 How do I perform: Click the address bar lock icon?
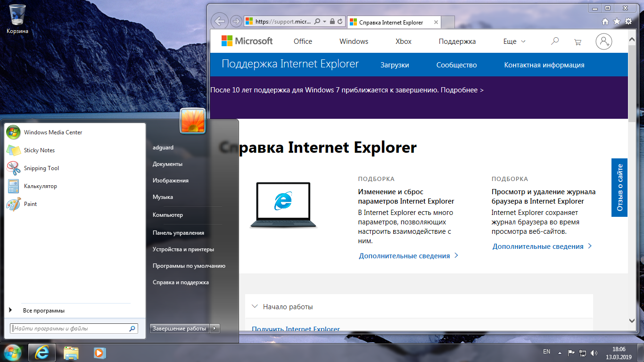tap(332, 21)
